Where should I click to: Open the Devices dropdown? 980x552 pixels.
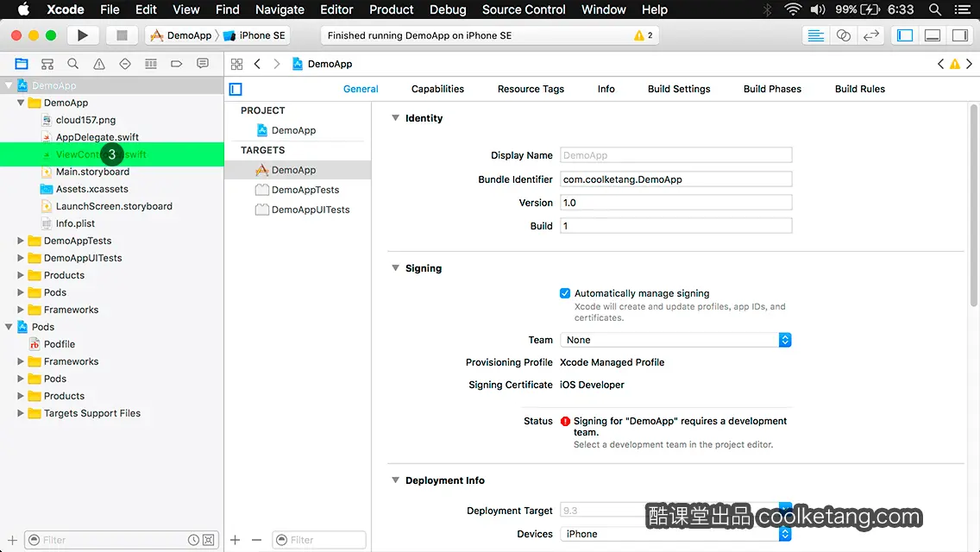pos(675,534)
